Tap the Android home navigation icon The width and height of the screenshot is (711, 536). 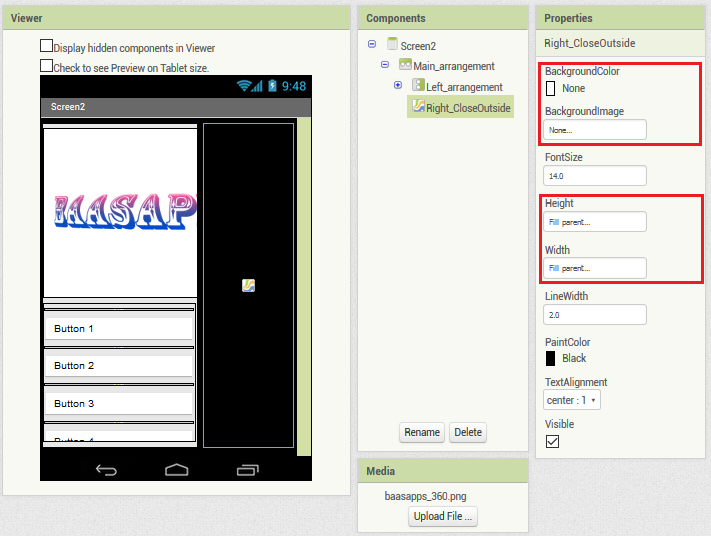coord(176,470)
